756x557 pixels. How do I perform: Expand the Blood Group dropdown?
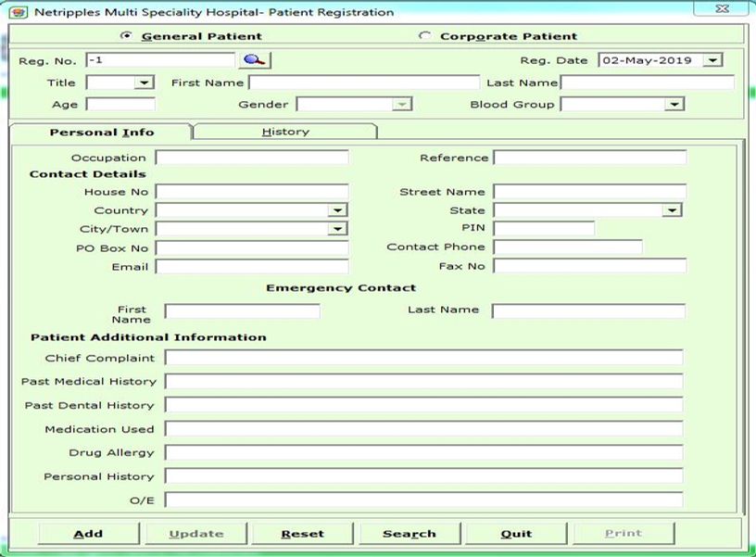pos(674,104)
